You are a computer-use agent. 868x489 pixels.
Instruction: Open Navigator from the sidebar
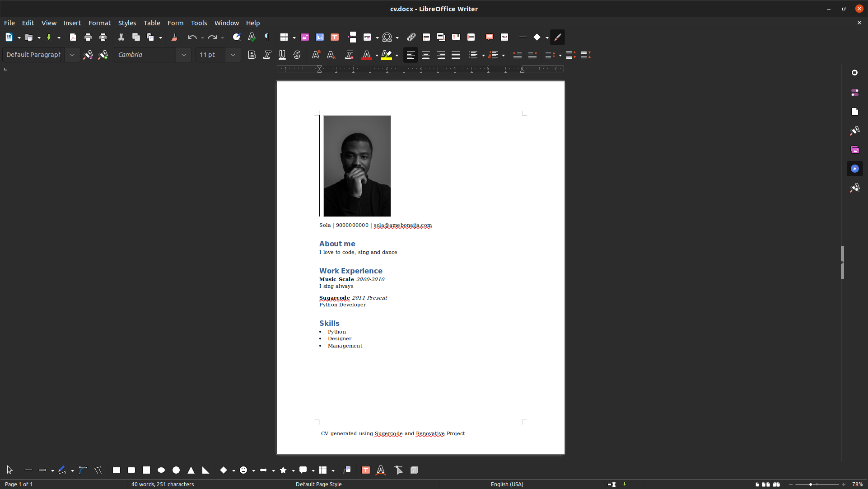click(x=854, y=169)
